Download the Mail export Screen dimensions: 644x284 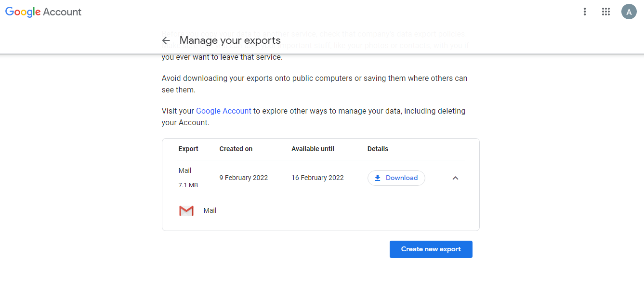tap(396, 178)
